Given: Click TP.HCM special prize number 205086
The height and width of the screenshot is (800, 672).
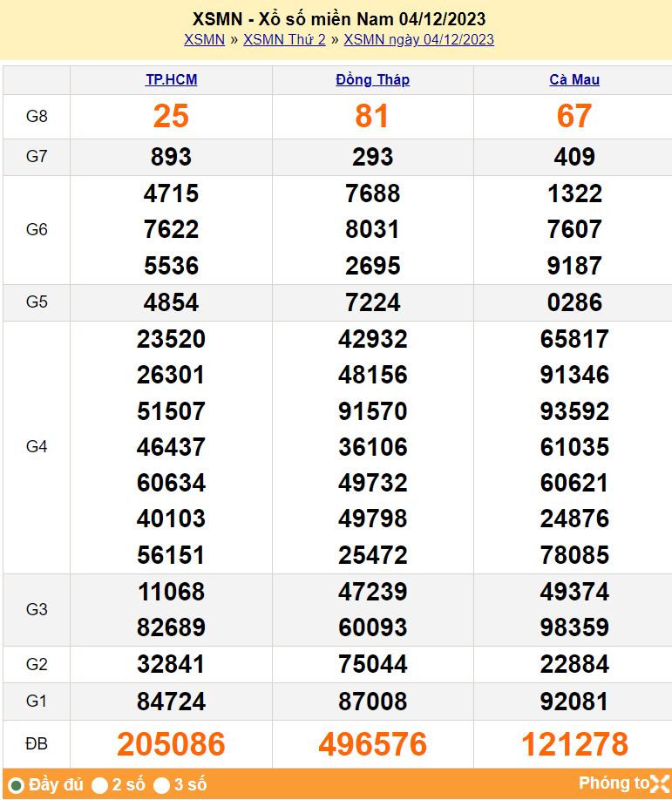Looking at the screenshot, I should (x=171, y=744).
